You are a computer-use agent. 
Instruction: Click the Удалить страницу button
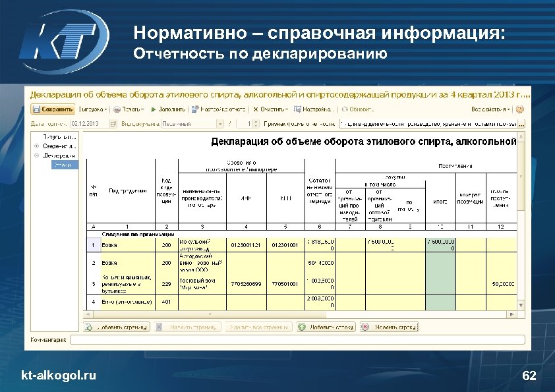coord(188,327)
